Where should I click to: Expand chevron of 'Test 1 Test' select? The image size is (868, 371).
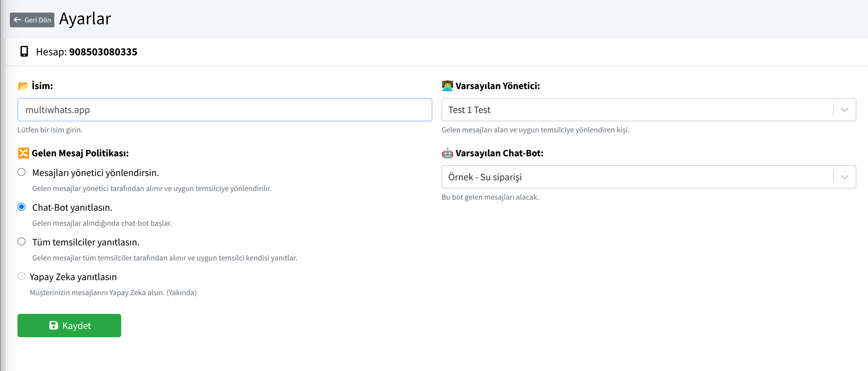point(844,110)
